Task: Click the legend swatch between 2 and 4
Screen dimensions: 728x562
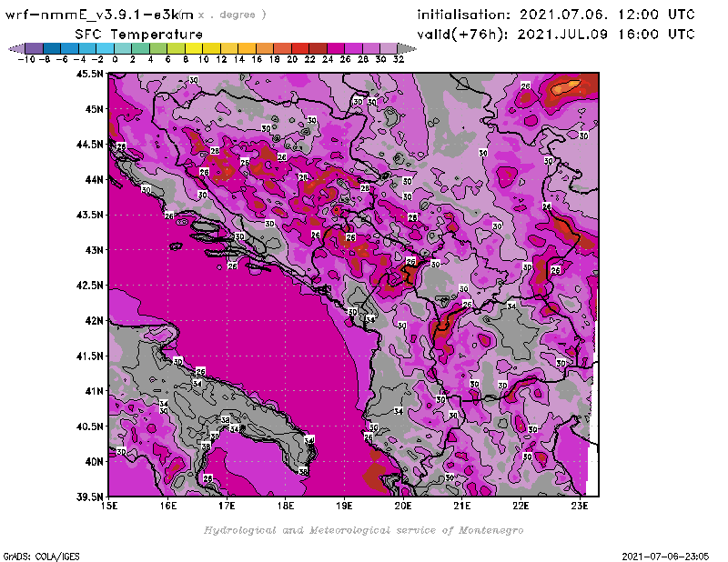Action: 140,48
